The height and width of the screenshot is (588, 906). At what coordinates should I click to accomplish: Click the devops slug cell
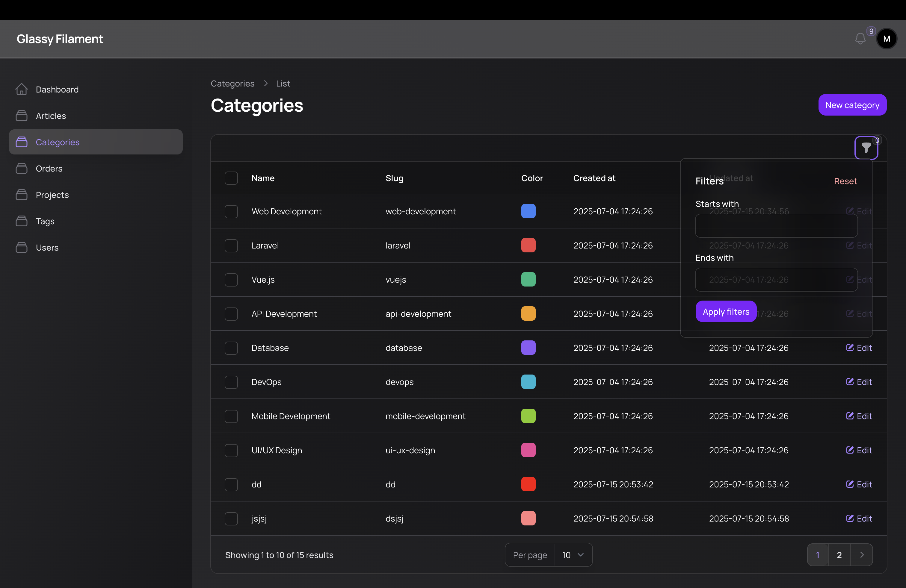[x=399, y=382]
